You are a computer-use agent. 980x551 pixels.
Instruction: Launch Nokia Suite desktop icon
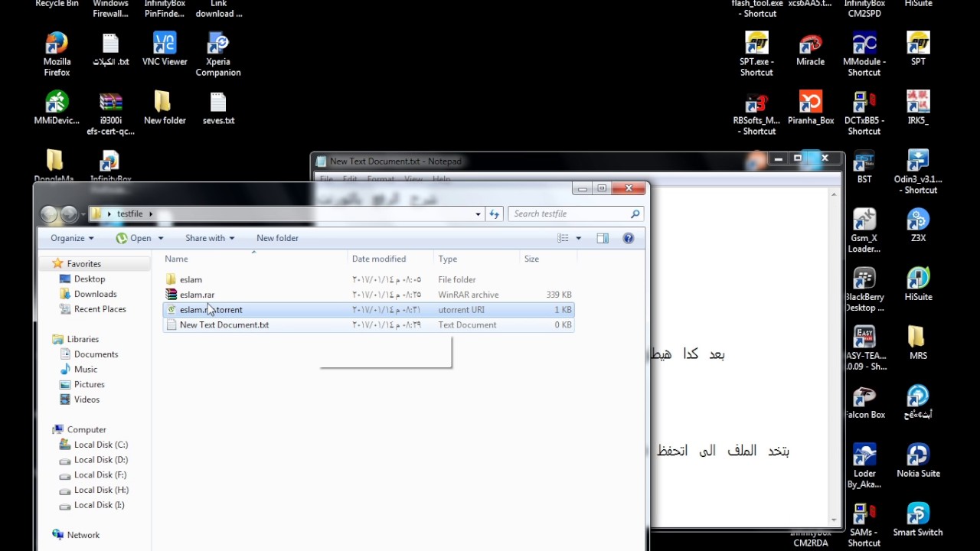[918, 461]
